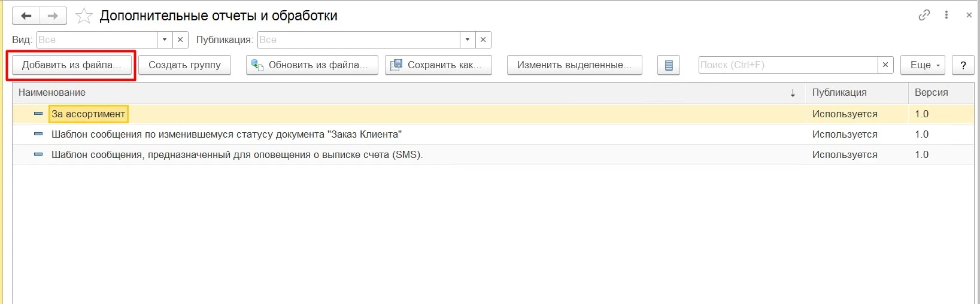Clear the Публикация filter field

tap(483, 39)
